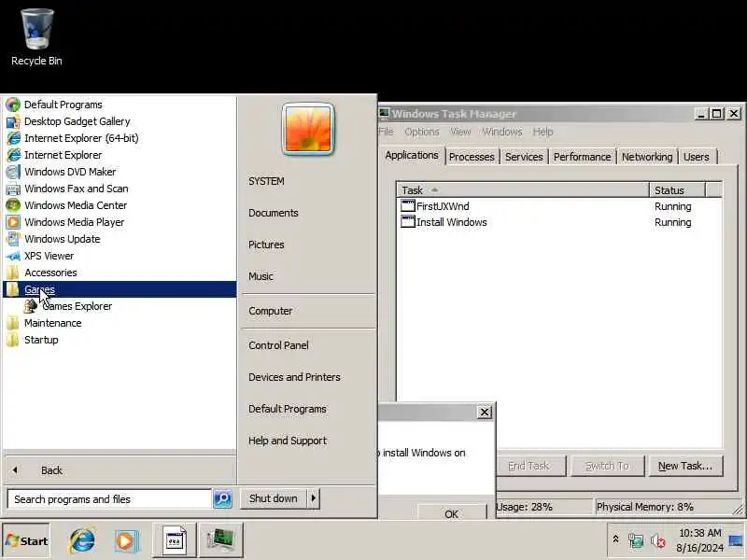Open Music from Start menu
The width and height of the screenshot is (747, 560).
pos(261,276)
